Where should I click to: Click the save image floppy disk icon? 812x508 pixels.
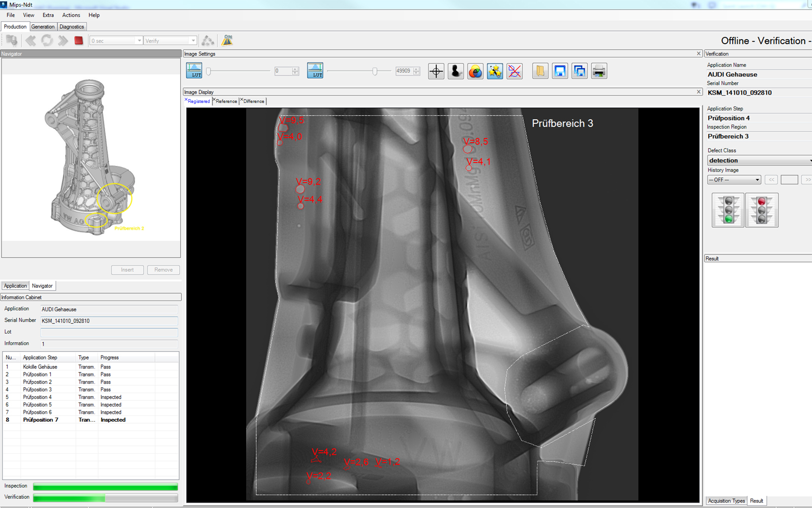(560, 71)
